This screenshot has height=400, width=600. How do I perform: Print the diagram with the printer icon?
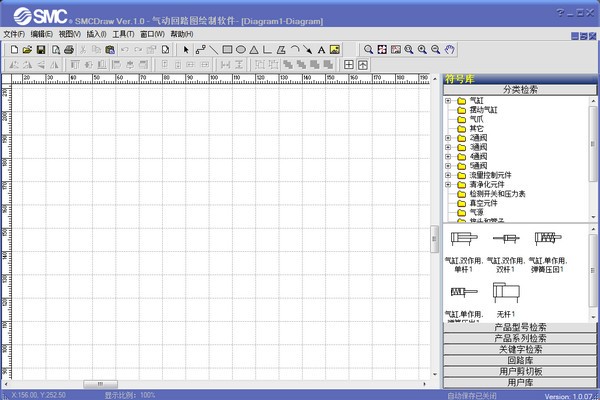pyautogui.click(x=69, y=49)
